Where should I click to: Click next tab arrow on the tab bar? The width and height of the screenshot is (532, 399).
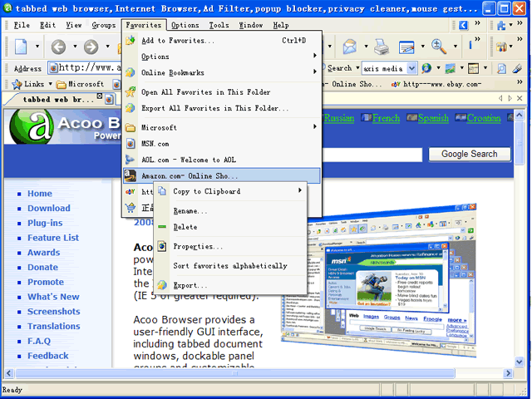click(x=510, y=98)
